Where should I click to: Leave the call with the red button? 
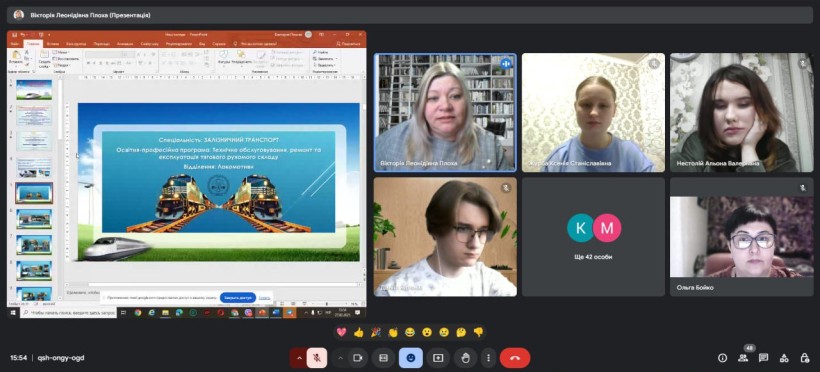515,358
